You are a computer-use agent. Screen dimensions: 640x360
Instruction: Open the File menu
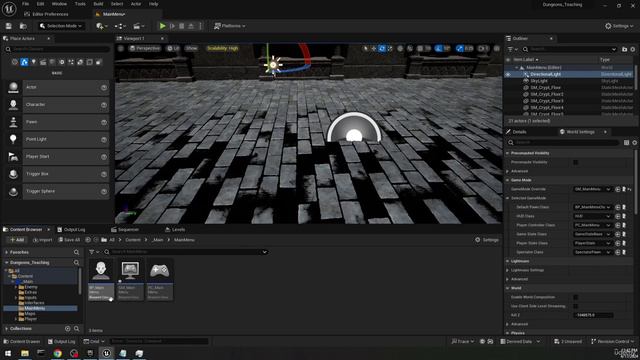pos(25,4)
